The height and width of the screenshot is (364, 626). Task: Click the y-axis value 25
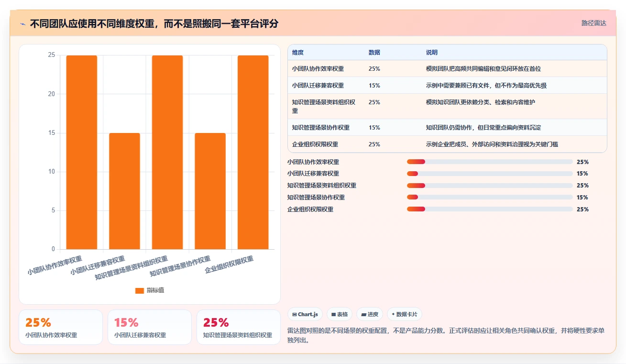(x=52, y=55)
